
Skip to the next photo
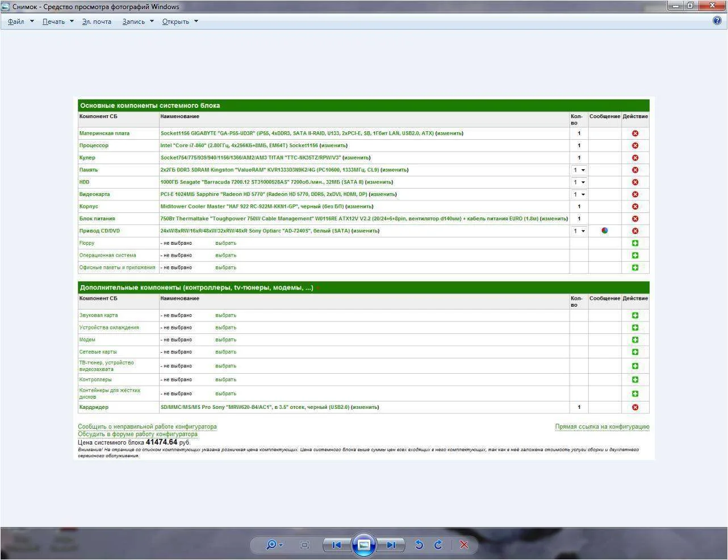tap(391, 545)
